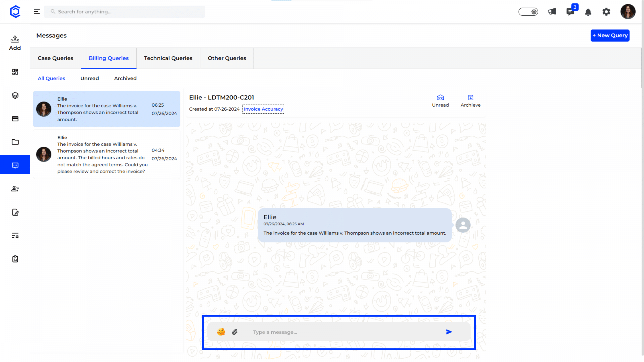The image size is (644, 362).
Task: Show the Archived queries filter
Action: [x=125, y=78]
